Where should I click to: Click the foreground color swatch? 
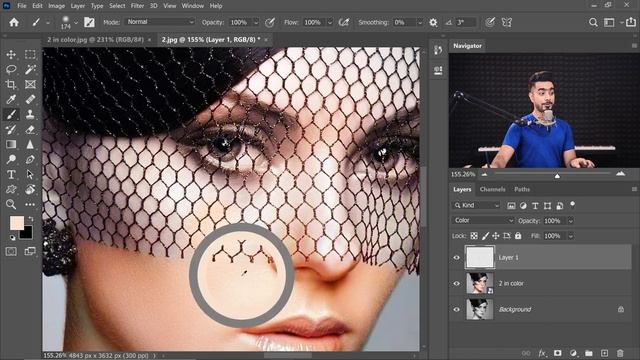pyautogui.click(x=16, y=223)
